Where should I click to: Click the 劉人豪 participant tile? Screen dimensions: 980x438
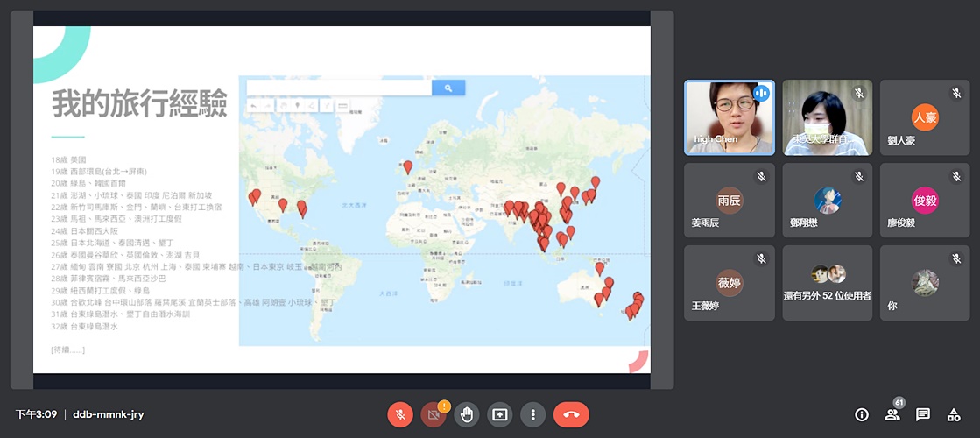click(925, 118)
